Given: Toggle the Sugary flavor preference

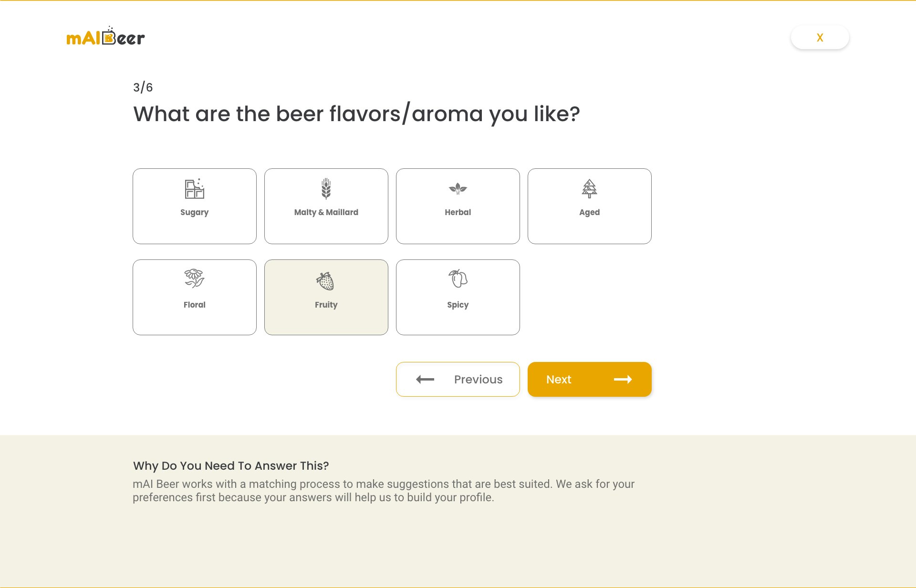Looking at the screenshot, I should point(194,206).
